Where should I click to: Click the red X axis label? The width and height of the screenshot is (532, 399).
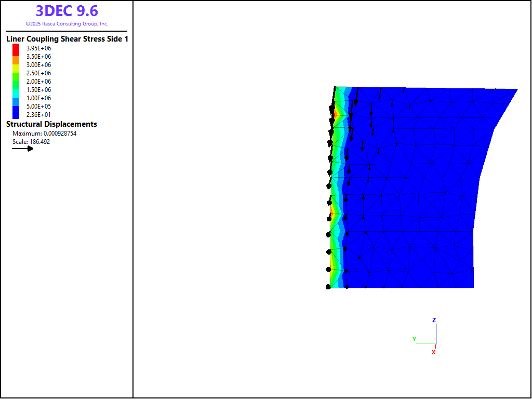433,352
